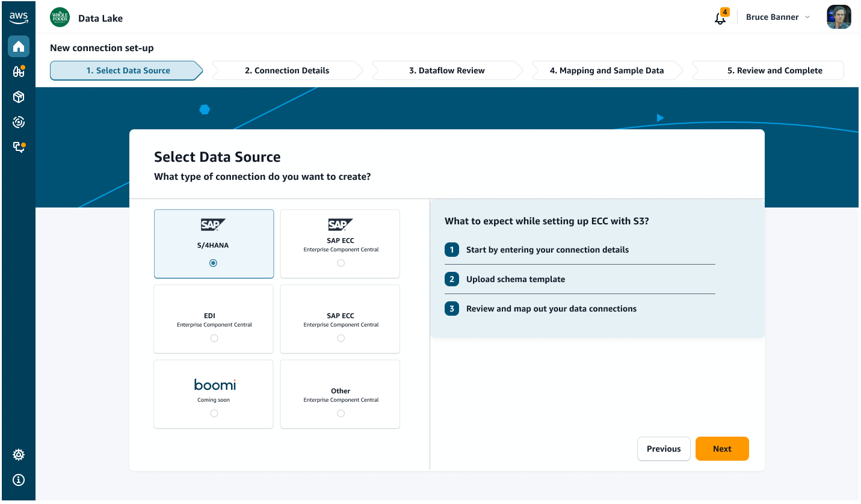
Task: Click the SAP logo on the S/4HANA card
Action: click(213, 224)
